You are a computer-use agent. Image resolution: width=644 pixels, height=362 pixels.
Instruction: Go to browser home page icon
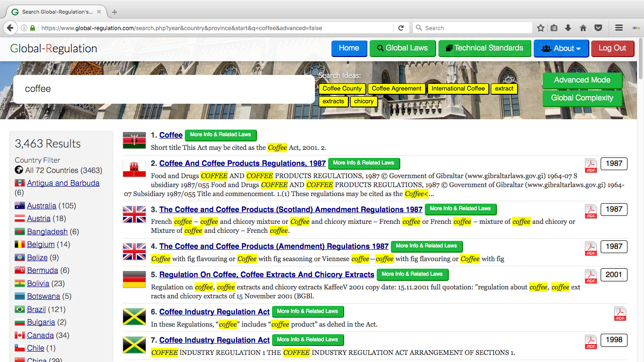pyautogui.click(x=583, y=28)
